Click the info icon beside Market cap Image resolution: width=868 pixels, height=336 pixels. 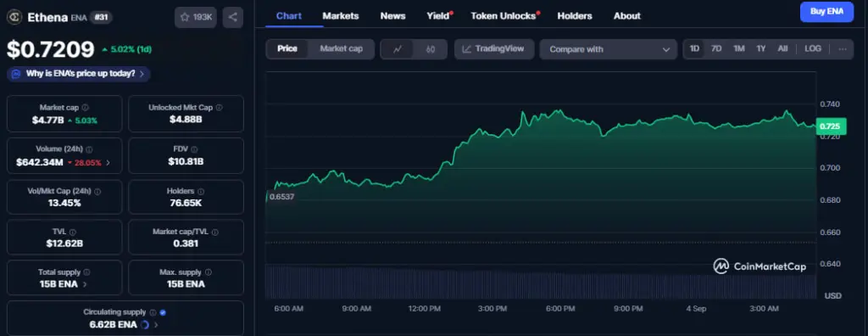click(x=85, y=108)
